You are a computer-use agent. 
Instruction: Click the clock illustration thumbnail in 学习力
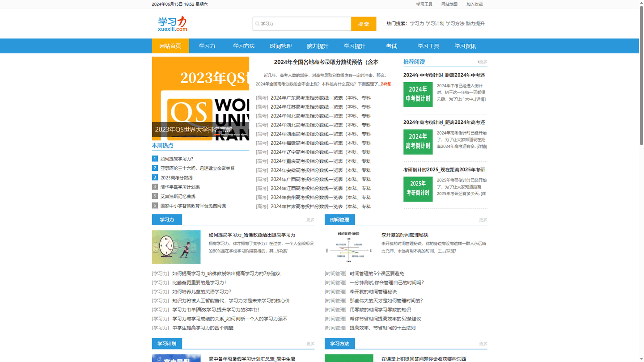pos(176,247)
